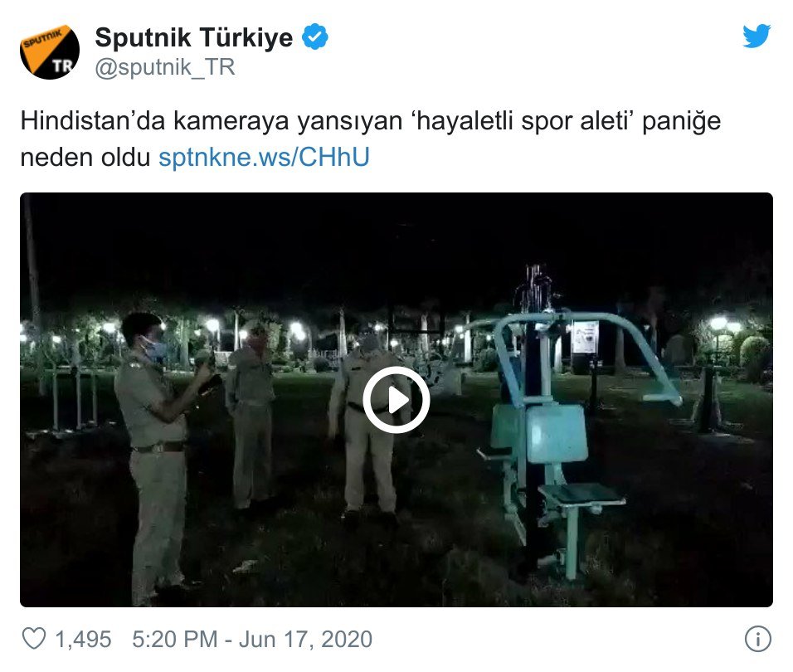This screenshot has width=793, height=672.
Task: Click the white sign board in video
Action: [x=585, y=337]
